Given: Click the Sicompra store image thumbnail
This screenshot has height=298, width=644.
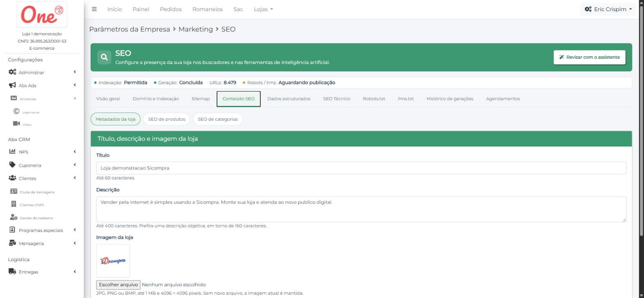Looking at the screenshot, I should pos(113,261).
